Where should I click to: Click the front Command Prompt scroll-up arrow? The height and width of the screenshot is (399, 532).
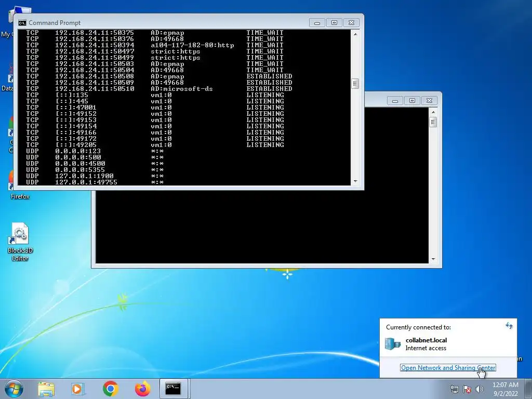click(355, 34)
